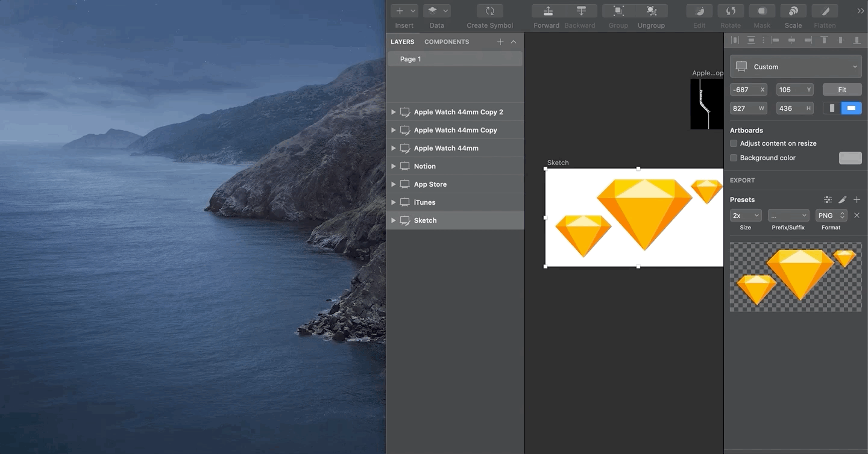
Task: Click the Data toolbar icon
Action: click(433, 10)
